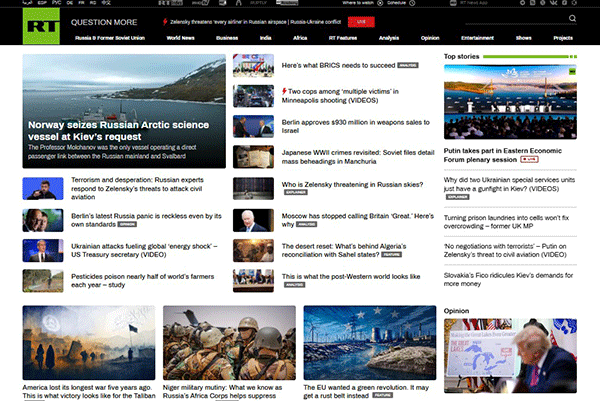The image size is (600, 401).
Task: Open America lost its longest war article
Action: 89,391
